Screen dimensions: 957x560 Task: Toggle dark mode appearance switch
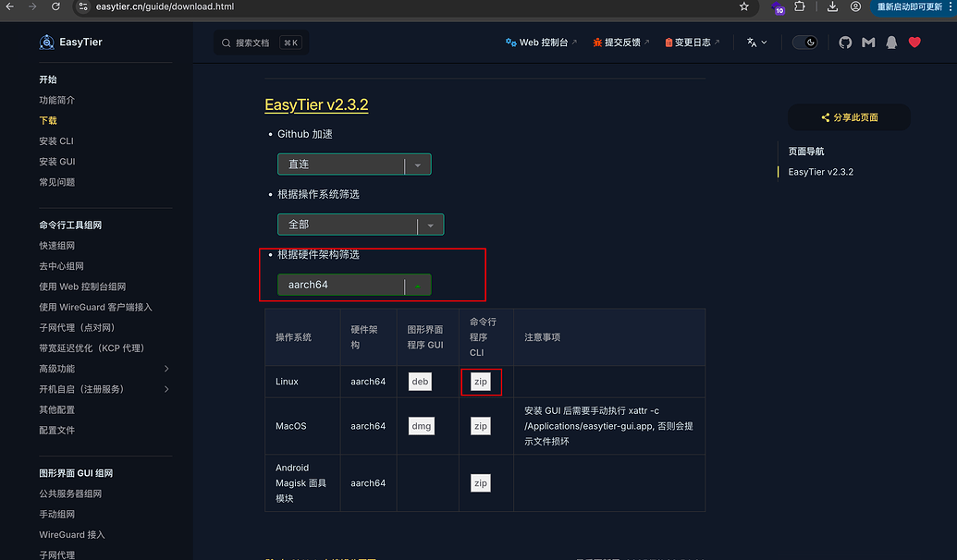pos(804,43)
